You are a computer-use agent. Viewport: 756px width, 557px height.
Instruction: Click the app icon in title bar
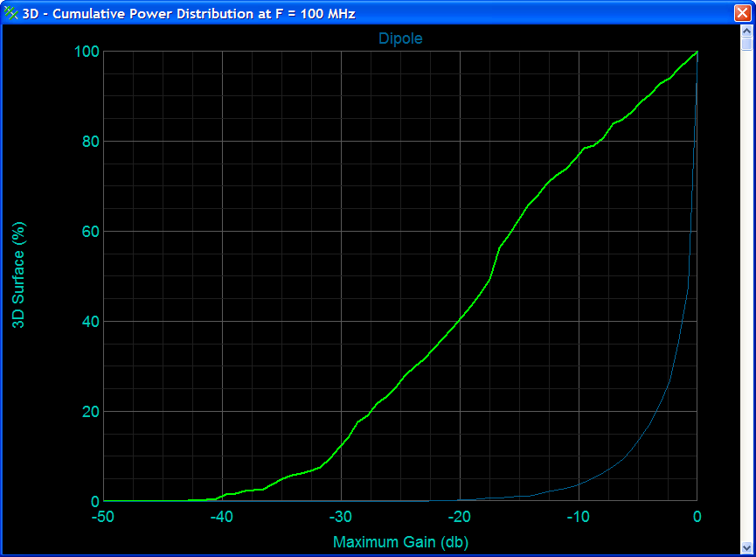coord(10,13)
